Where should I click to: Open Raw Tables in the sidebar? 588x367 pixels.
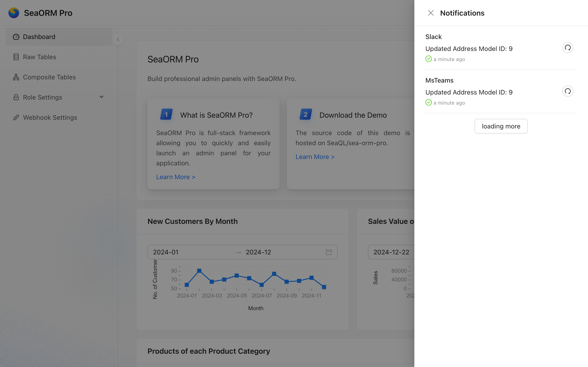pos(39,57)
